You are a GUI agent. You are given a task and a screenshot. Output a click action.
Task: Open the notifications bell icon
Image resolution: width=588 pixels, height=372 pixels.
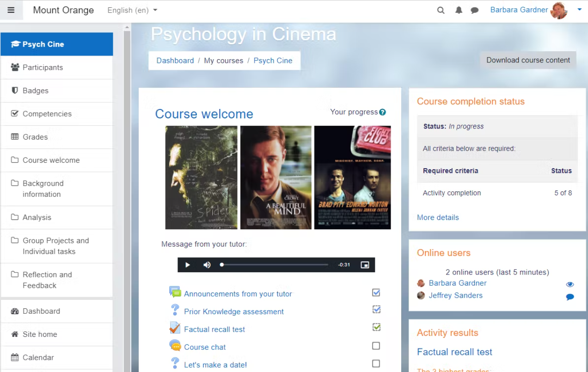coord(459,10)
